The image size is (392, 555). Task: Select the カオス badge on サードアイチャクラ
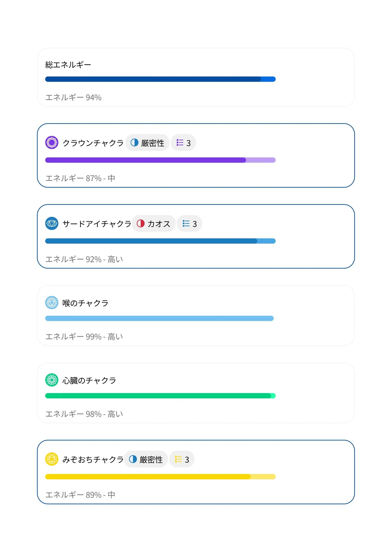click(154, 223)
